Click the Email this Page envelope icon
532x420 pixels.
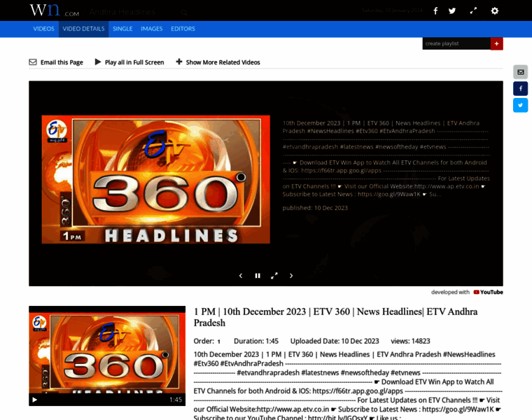click(x=33, y=62)
